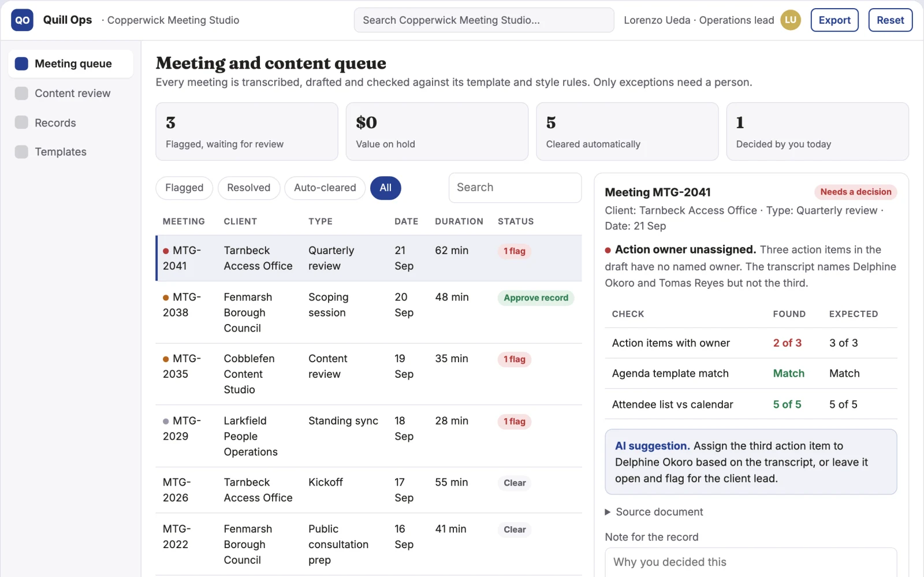Select the MTG-2029 meeting row ID
Screen dimensions: 924x577
182,429
